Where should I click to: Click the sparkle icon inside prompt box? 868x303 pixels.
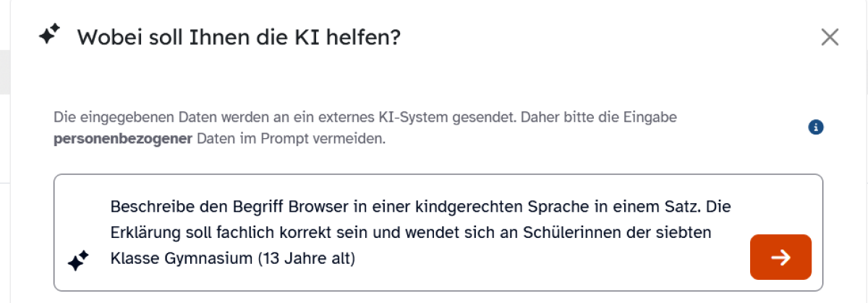(x=77, y=260)
